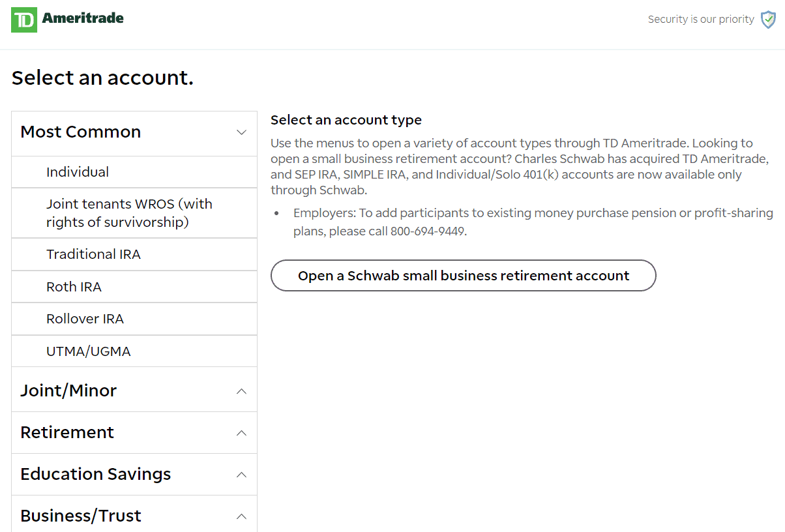Click the Joint/Minor category header
Viewport: 785px width, 532px height.
click(68, 389)
